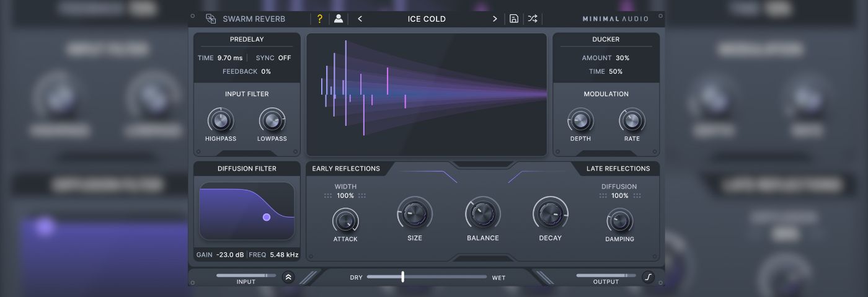Randomize settings with the shuffle icon
Screen dimensions: 868x297
[533, 19]
